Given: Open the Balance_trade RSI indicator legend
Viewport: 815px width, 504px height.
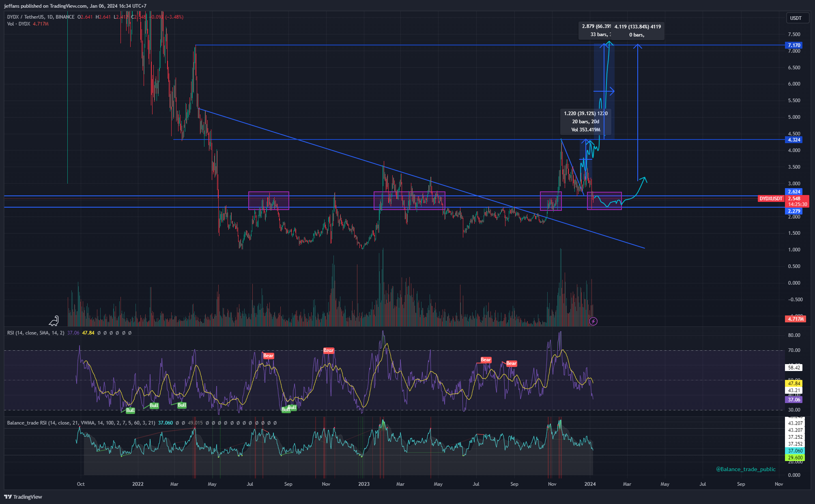Looking at the screenshot, I should (x=81, y=423).
